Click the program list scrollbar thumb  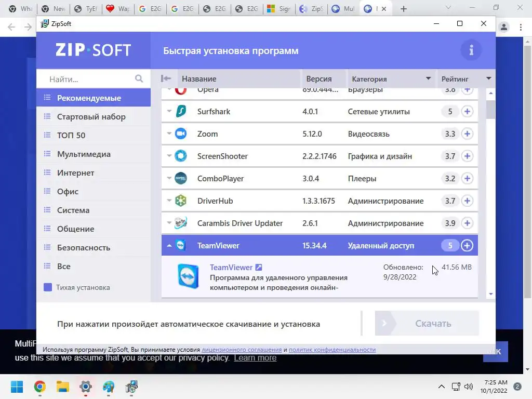pyautogui.click(x=490, y=109)
